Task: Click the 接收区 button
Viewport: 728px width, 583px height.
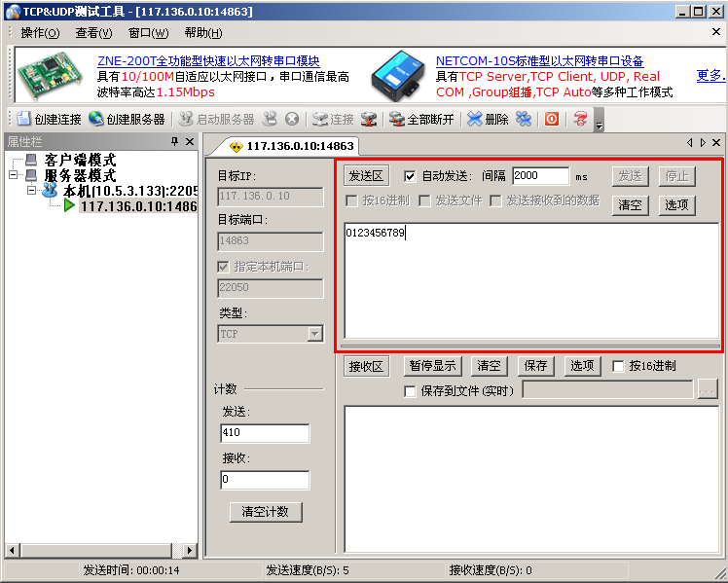Action: click(366, 366)
